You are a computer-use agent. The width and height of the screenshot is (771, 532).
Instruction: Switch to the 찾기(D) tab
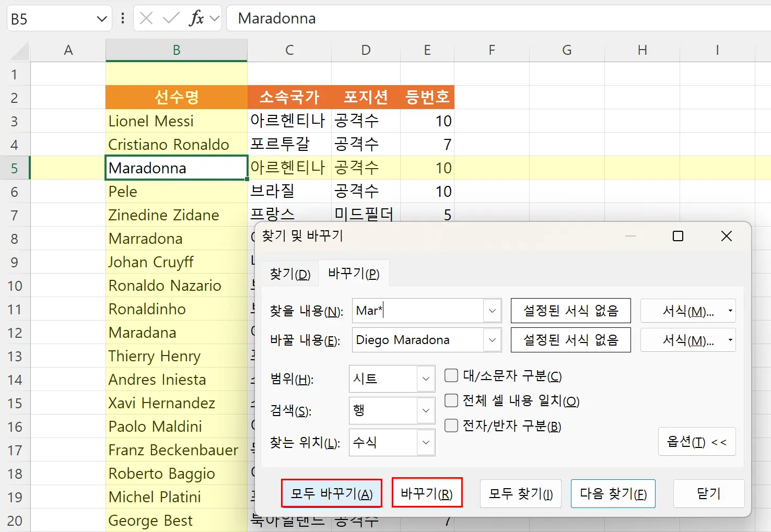[289, 273]
